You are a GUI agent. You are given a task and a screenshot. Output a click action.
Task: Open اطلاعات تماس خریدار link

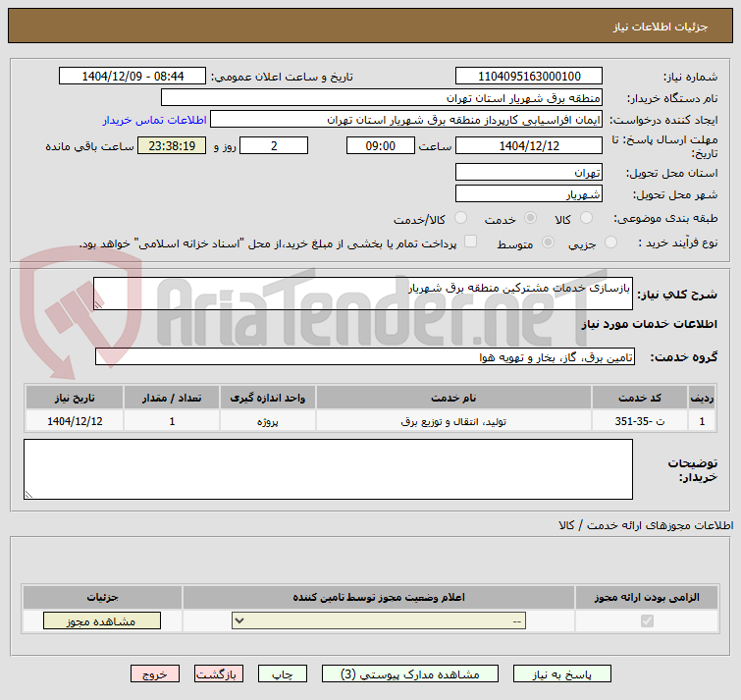(154, 120)
